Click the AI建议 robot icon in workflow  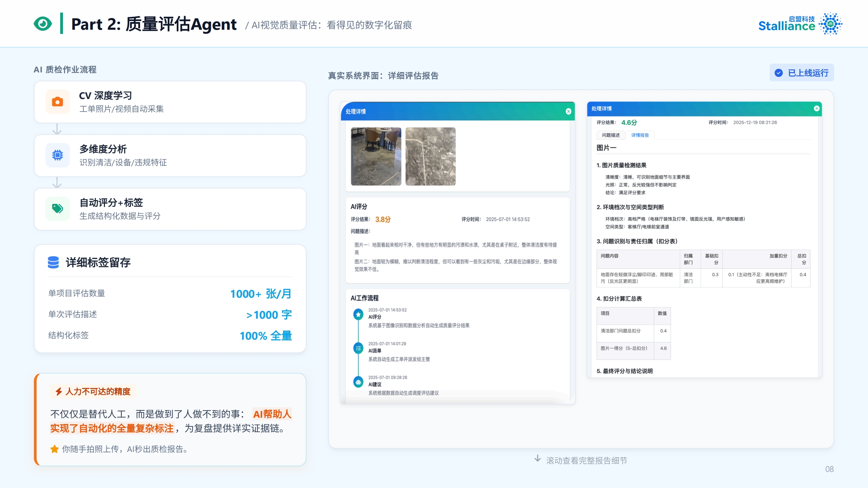(358, 382)
